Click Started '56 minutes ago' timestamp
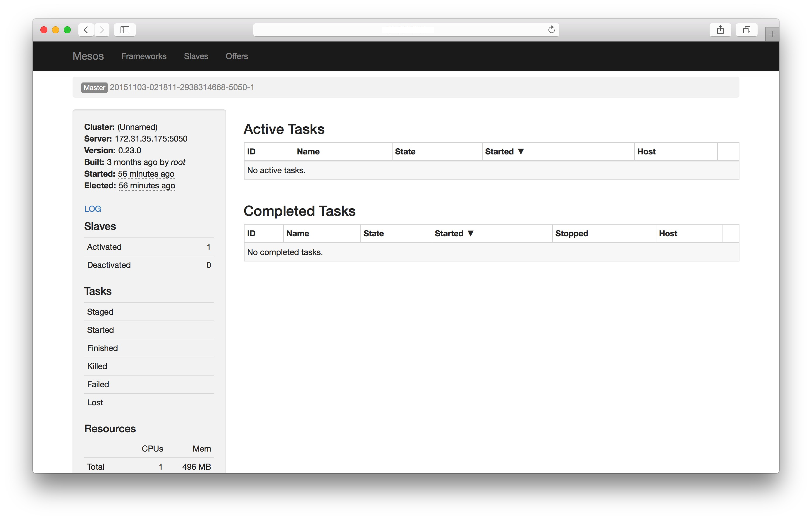Image resolution: width=812 pixels, height=520 pixels. (x=146, y=174)
